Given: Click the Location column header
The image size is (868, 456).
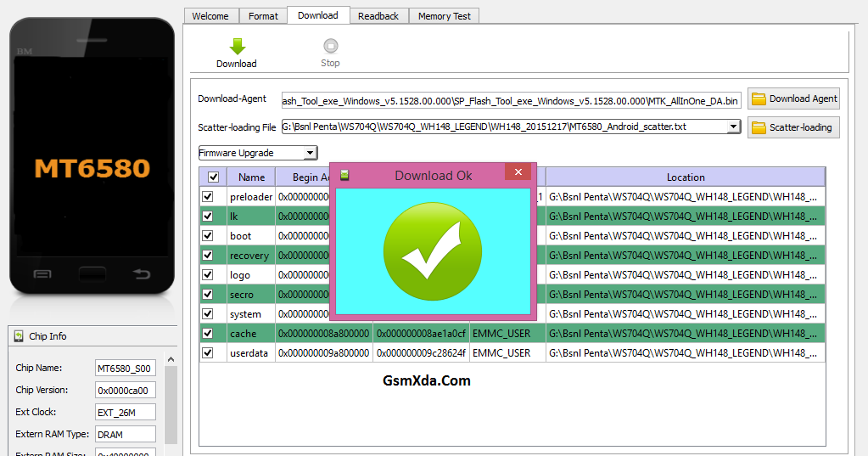Looking at the screenshot, I should coord(686,177).
